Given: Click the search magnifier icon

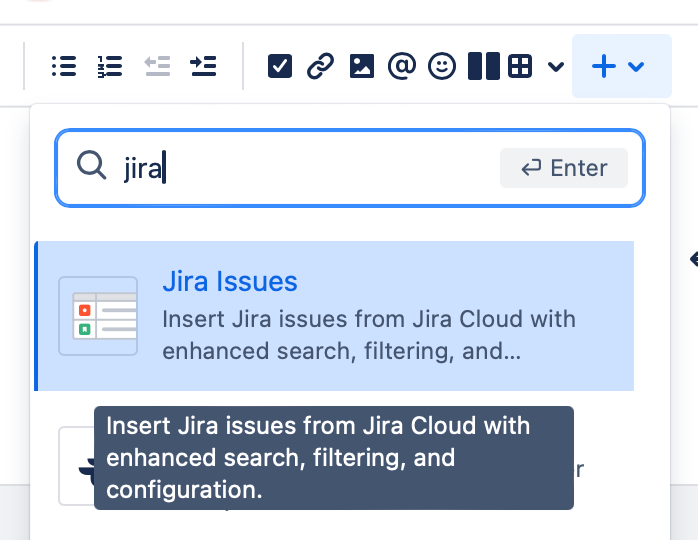Looking at the screenshot, I should (x=91, y=165).
